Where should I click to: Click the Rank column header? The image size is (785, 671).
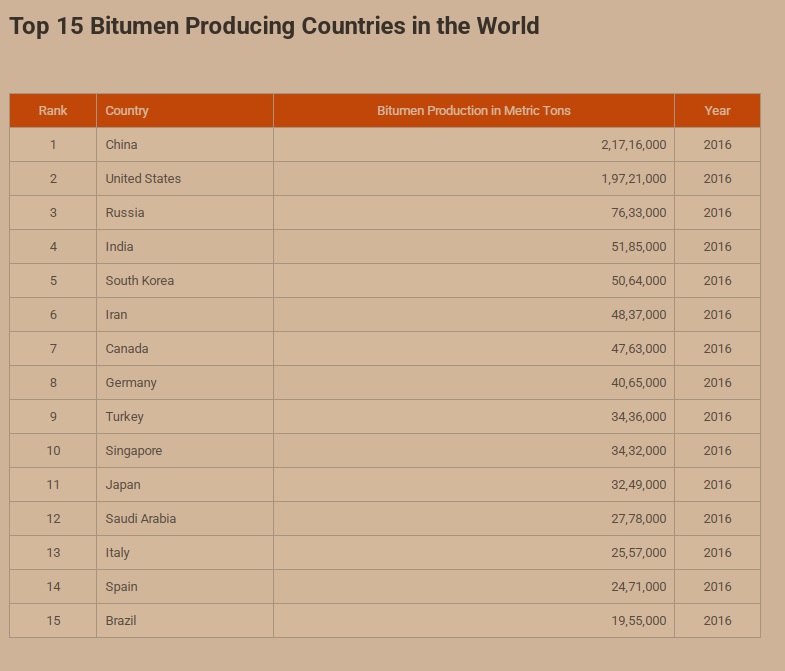point(53,111)
